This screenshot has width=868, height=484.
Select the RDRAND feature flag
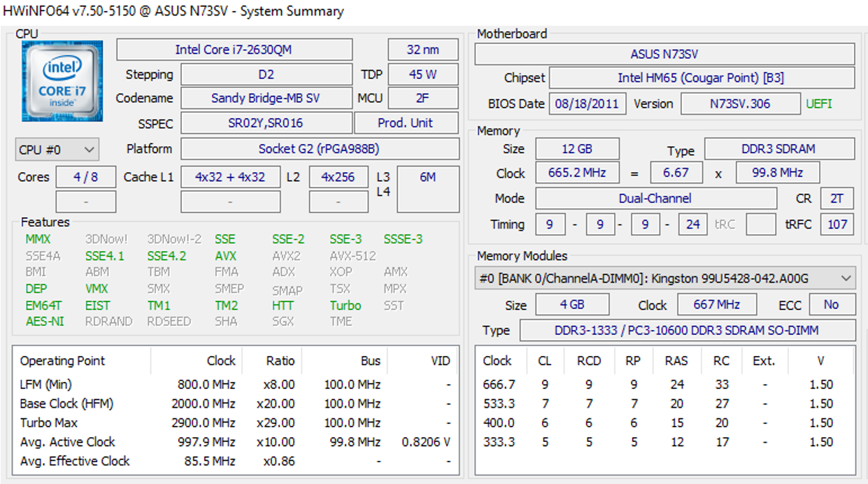pyautogui.click(x=108, y=322)
